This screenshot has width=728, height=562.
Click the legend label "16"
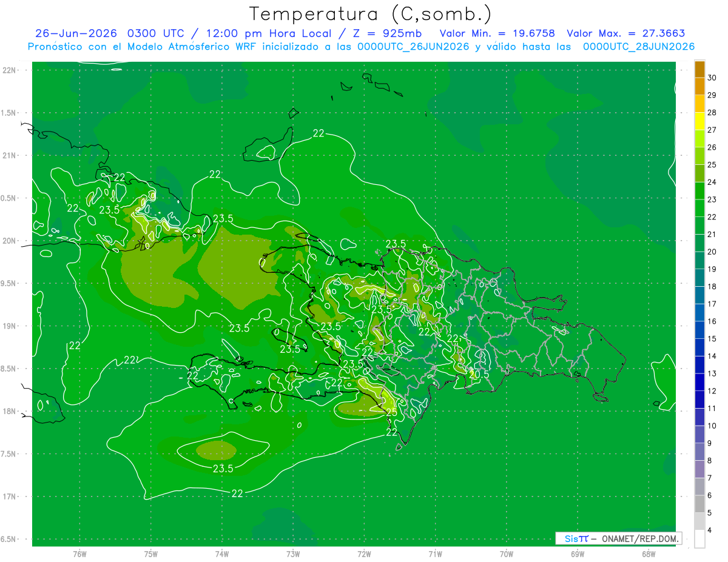click(x=712, y=321)
